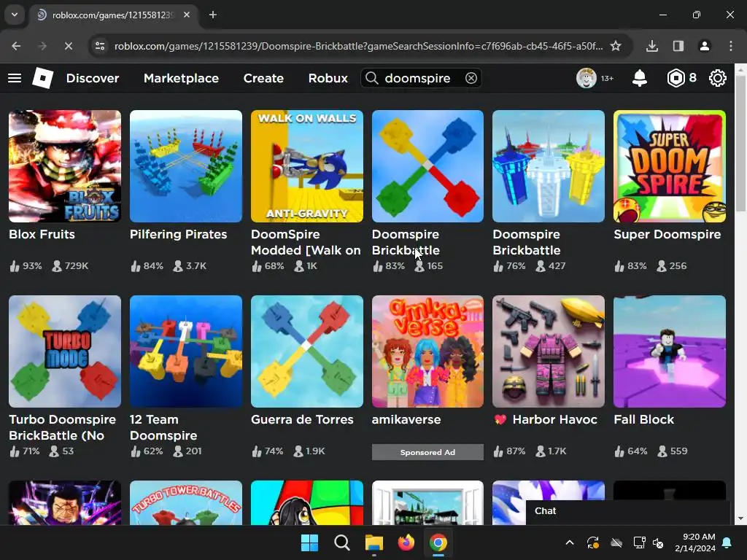Image resolution: width=747 pixels, height=560 pixels.
Task: Expand the tab search dropdown
Action: pyautogui.click(x=15, y=15)
